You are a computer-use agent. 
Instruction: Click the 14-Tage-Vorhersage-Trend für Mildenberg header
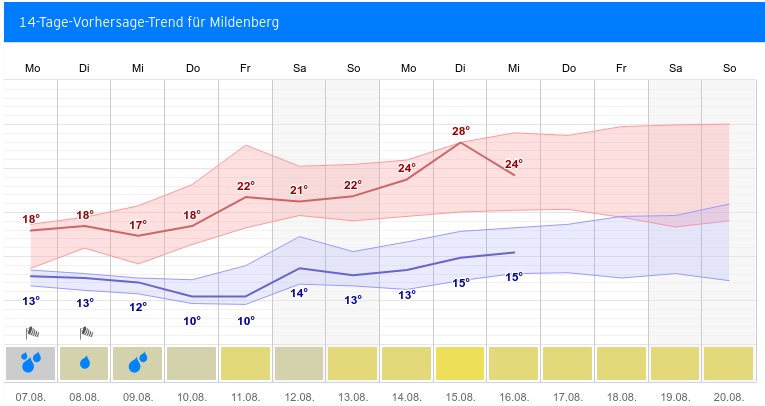tap(150, 22)
